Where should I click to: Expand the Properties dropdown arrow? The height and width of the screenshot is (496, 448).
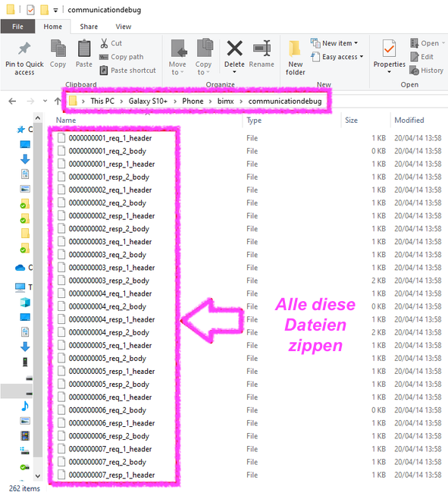pos(389,72)
